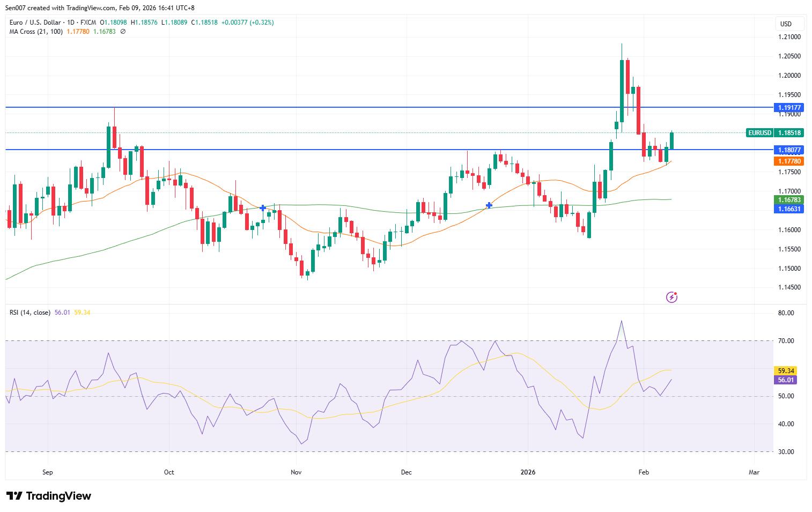Click the Nov label on time axis
812x512 pixels.
296,472
